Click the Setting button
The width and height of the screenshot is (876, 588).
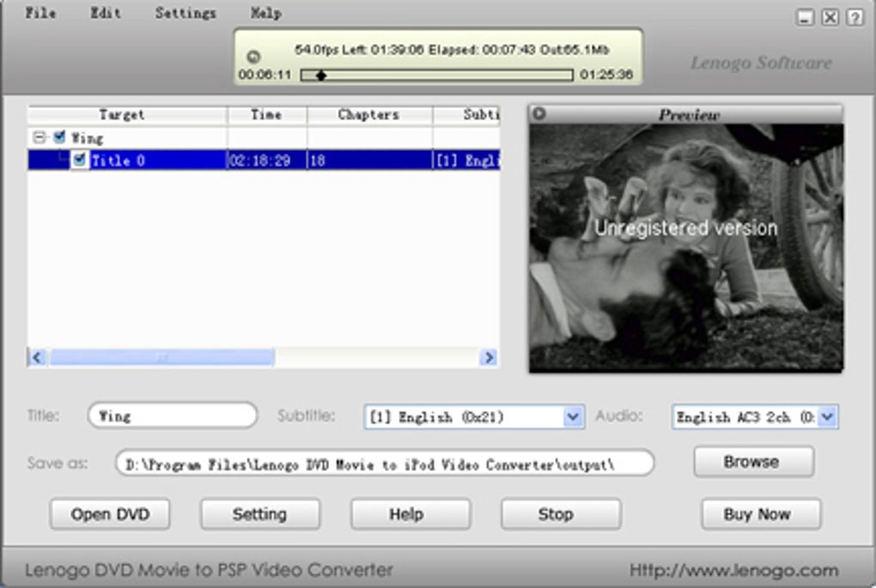[x=259, y=514]
